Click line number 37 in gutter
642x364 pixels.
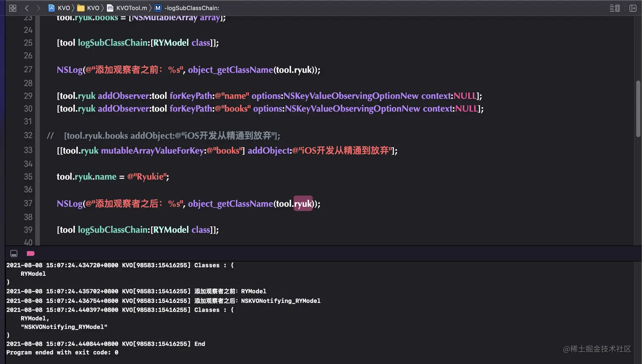(x=28, y=203)
